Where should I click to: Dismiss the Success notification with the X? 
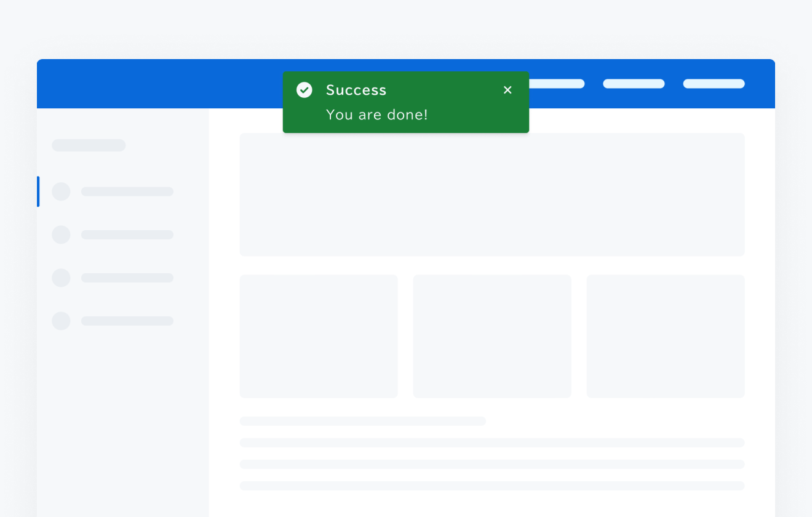[507, 90]
